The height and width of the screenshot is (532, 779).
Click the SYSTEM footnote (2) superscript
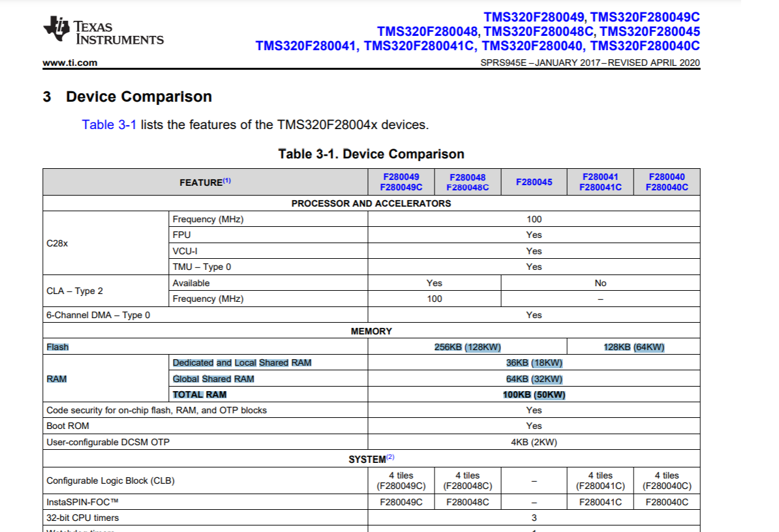pos(390,456)
